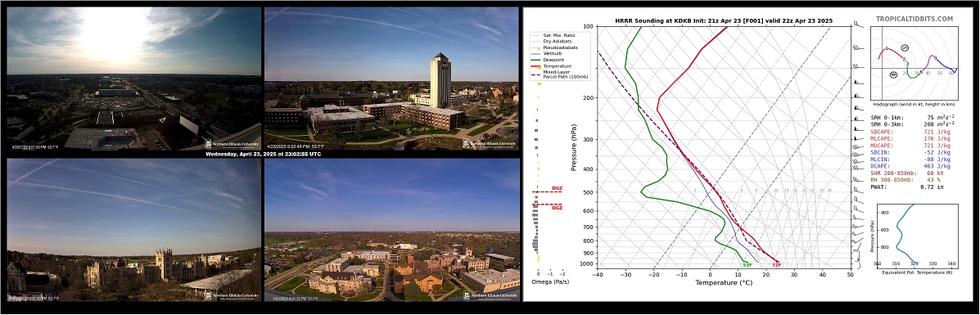Click the Temperature legend entry

[x=558, y=66]
